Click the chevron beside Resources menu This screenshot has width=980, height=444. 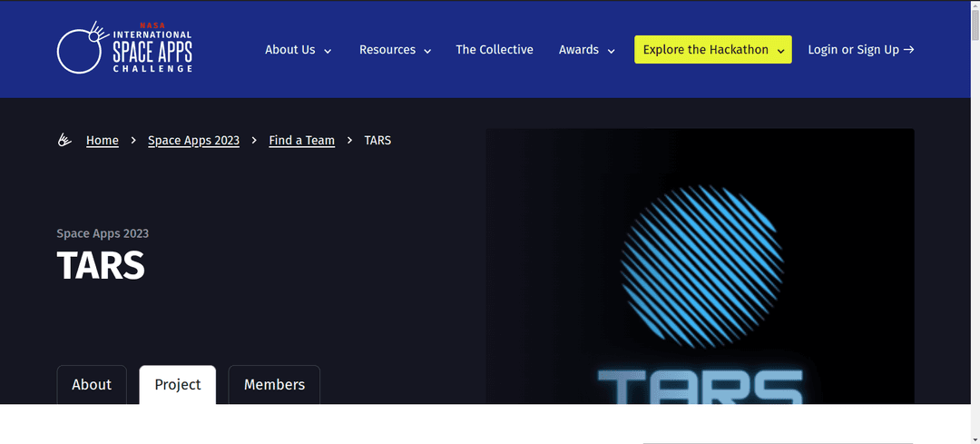tap(427, 51)
